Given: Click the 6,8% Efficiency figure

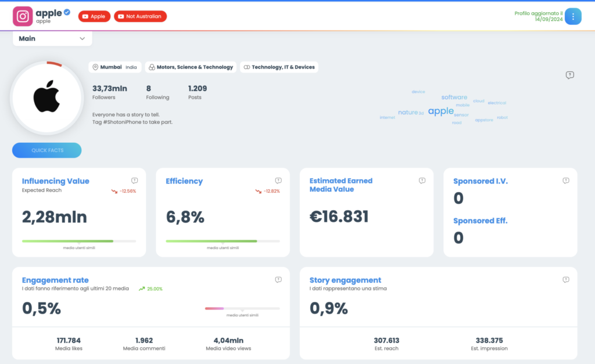Looking at the screenshot, I should [185, 217].
